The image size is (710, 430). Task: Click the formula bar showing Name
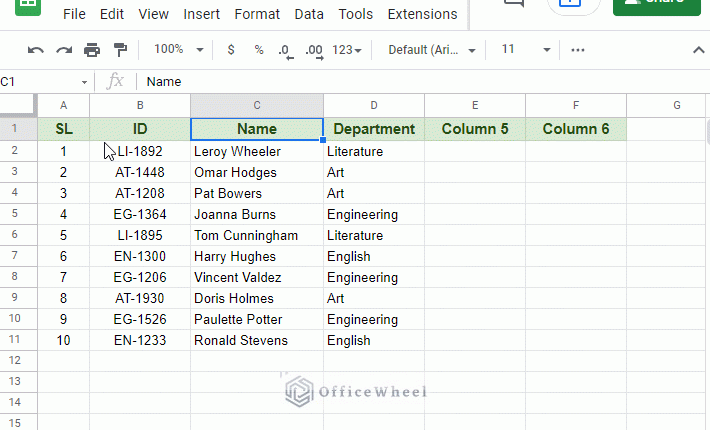pos(421,82)
